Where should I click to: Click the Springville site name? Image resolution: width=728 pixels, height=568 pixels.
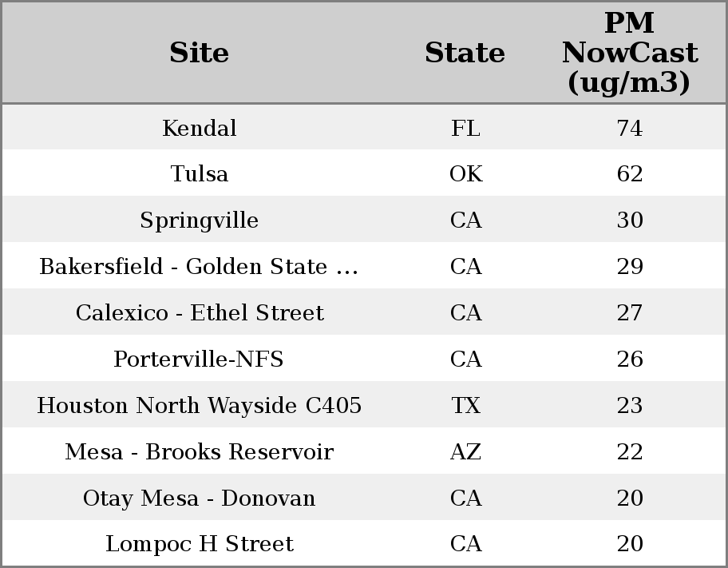(x=199, y=220)
